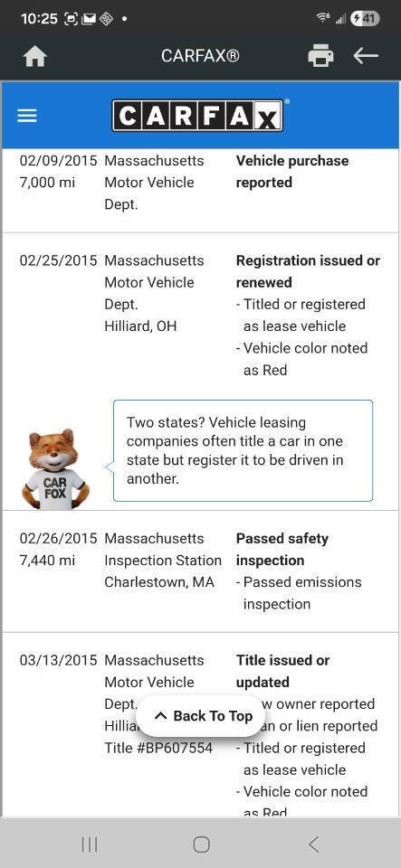Tap the Wi-Fi icon in status bar

point(323,18)
